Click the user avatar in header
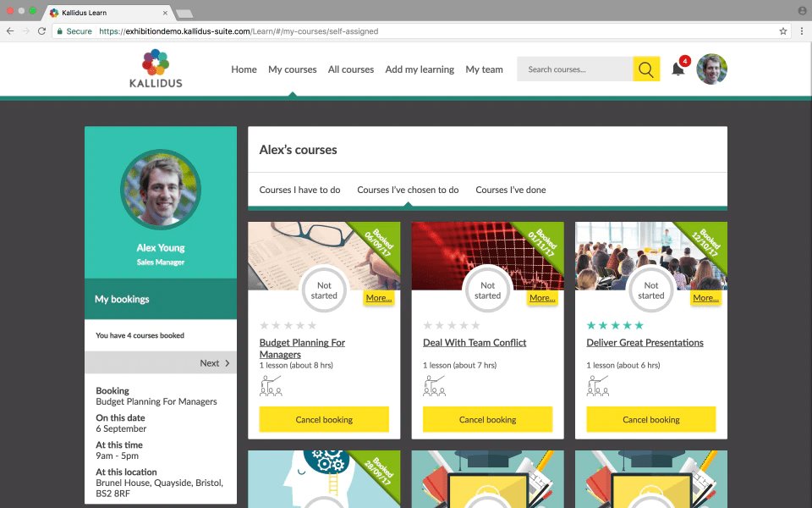Screen dimensions: 812x508 [711, 69]
